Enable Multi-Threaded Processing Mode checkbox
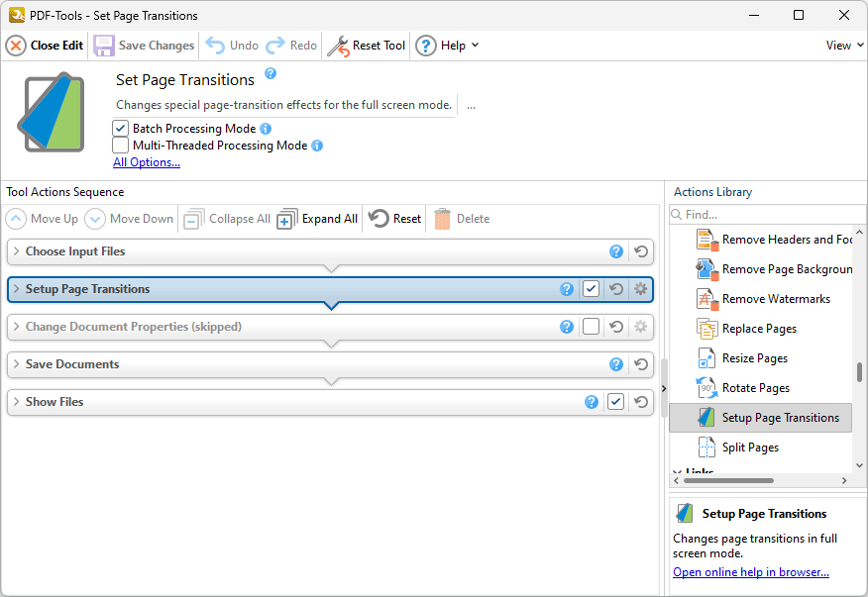Image resolution: width=868 pixels, height=597 pixels. 120,146
